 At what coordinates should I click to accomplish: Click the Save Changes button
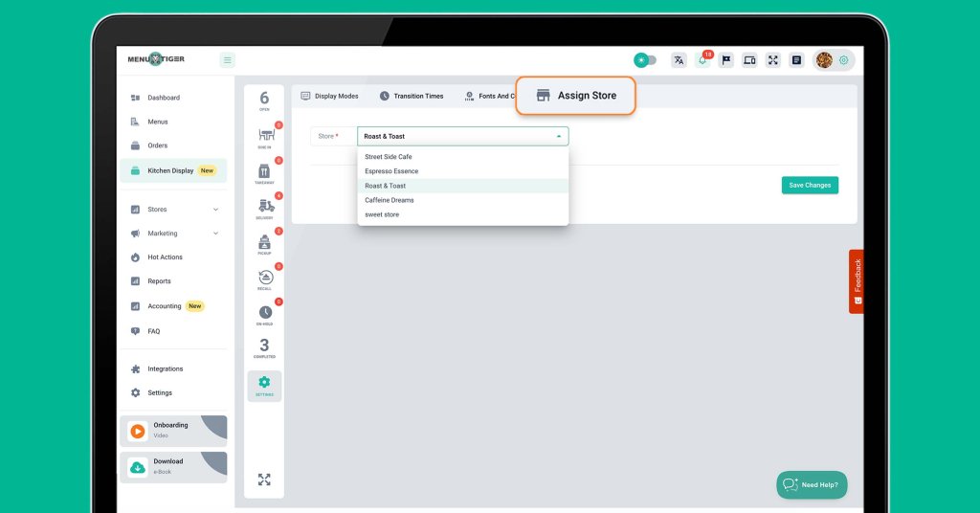(810, 186)
